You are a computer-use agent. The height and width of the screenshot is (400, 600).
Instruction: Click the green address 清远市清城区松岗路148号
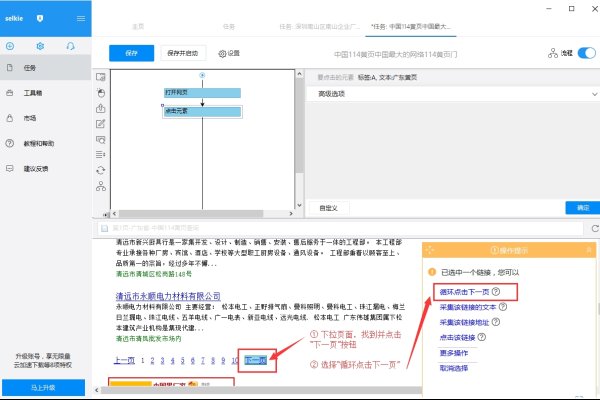(x=154, y=274)
